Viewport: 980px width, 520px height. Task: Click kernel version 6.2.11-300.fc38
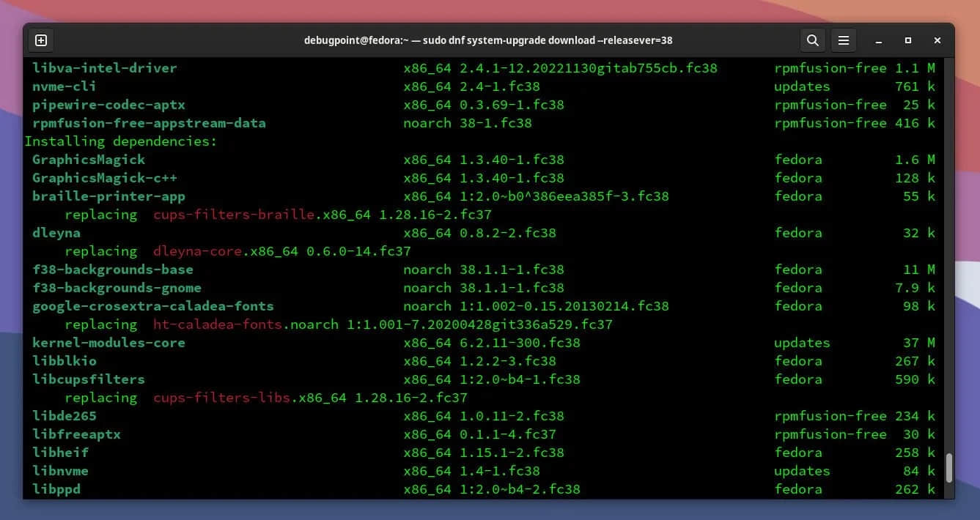520,343
